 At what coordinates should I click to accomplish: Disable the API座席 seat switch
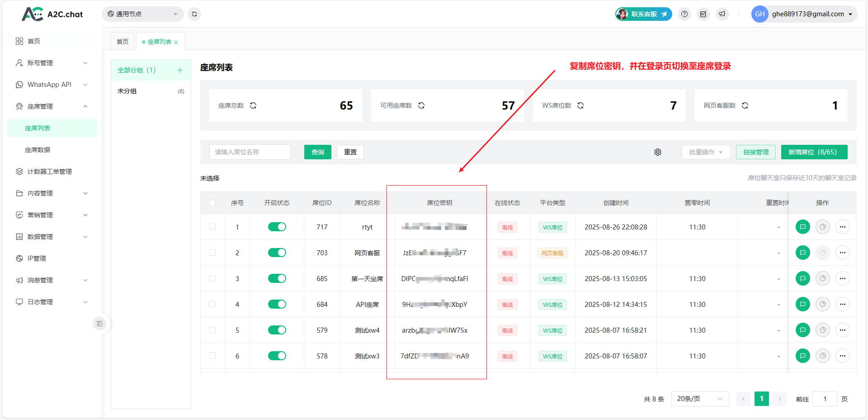[277, 304]
